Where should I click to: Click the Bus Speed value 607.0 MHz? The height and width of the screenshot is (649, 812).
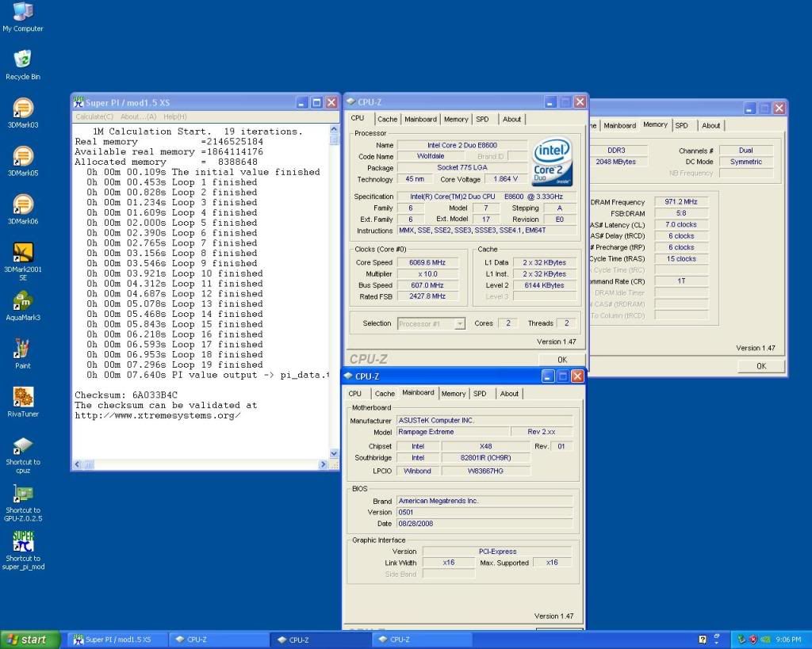[427, 285]
